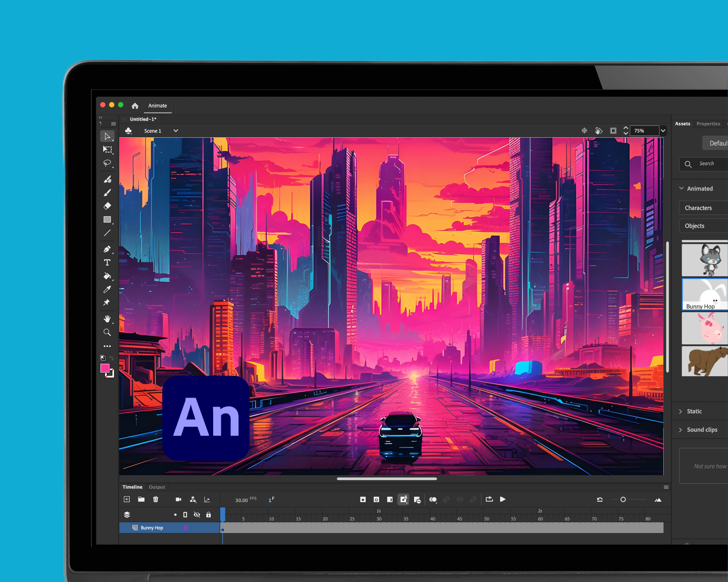Select the Text tool

tap(107, 263)
